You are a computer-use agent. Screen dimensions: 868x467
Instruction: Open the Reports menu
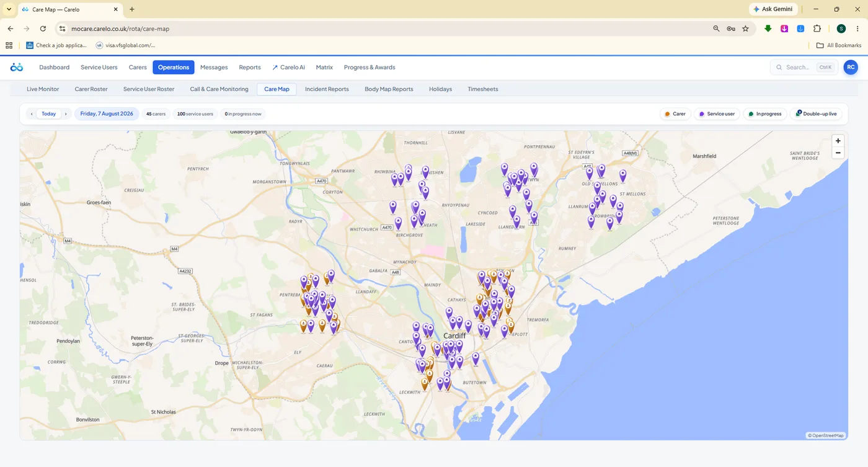tap(250, 67)
